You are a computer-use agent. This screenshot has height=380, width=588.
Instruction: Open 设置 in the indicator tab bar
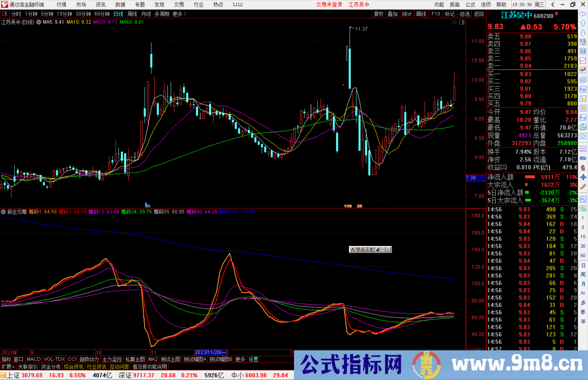(253, 359)
